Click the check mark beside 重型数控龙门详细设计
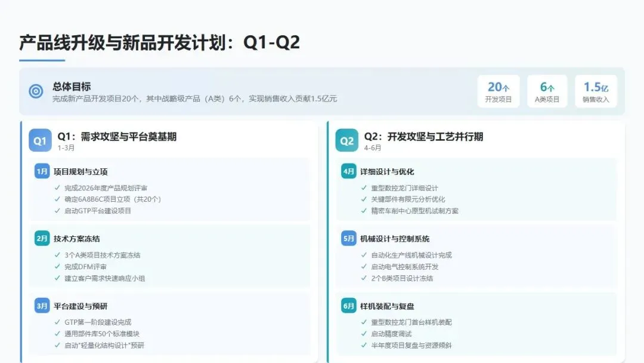The image size is (644, 363). (x=364, y=188)
